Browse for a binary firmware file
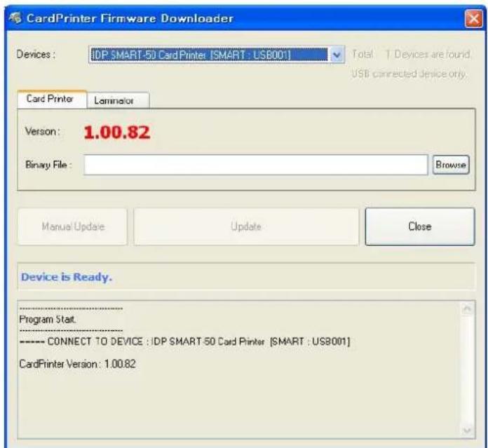The height and width of the screenshot is (448, 488). [451, 165]
